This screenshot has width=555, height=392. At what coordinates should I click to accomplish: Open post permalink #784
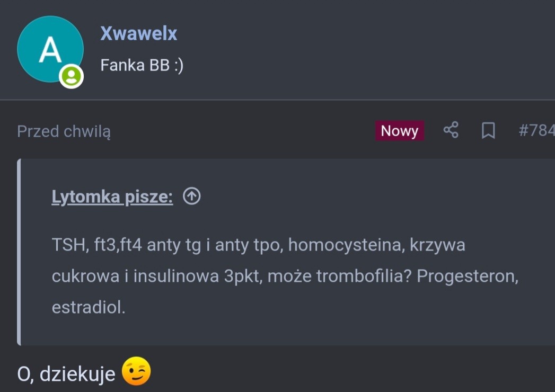[x=536, y=131]
